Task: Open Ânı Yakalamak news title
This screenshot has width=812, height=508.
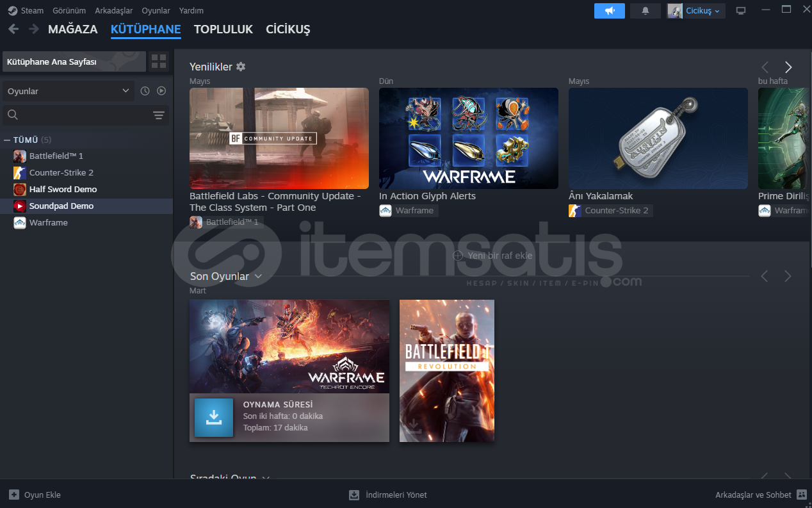Action: click(601, 196)
